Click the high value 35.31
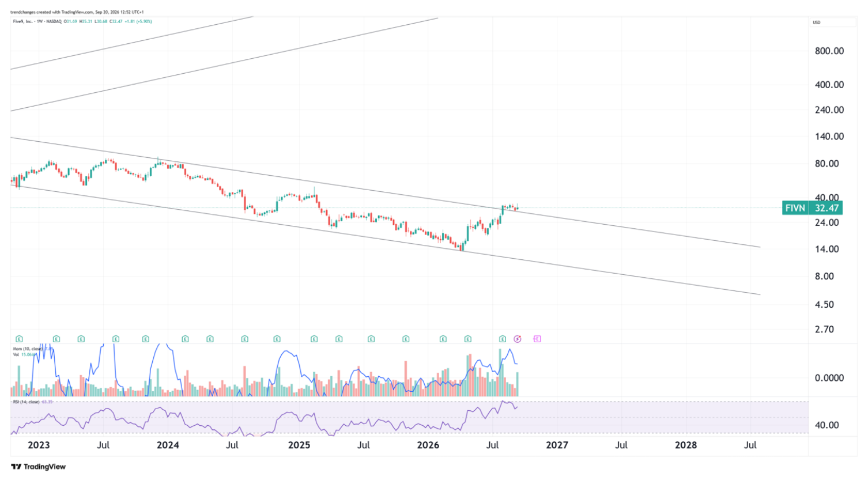 [x=86, y=21]
